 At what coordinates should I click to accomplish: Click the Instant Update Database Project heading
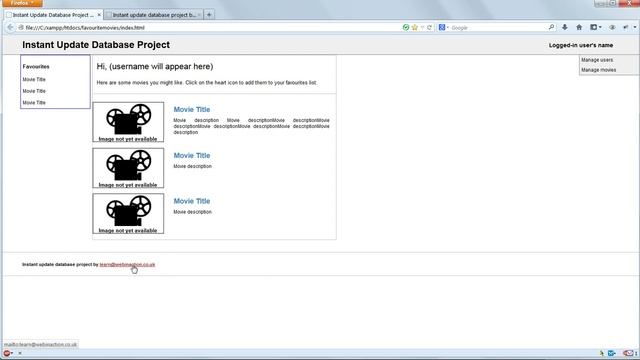point(96,45)
